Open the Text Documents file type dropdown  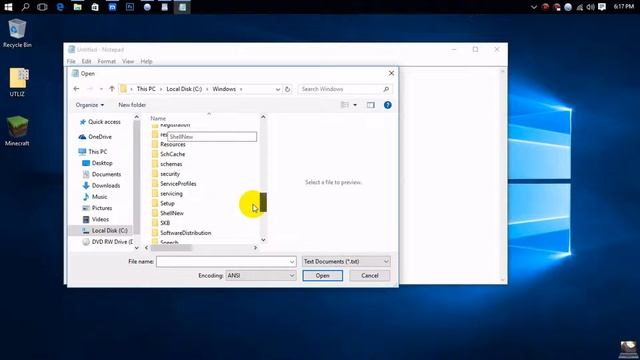click(x=346, y=262)
